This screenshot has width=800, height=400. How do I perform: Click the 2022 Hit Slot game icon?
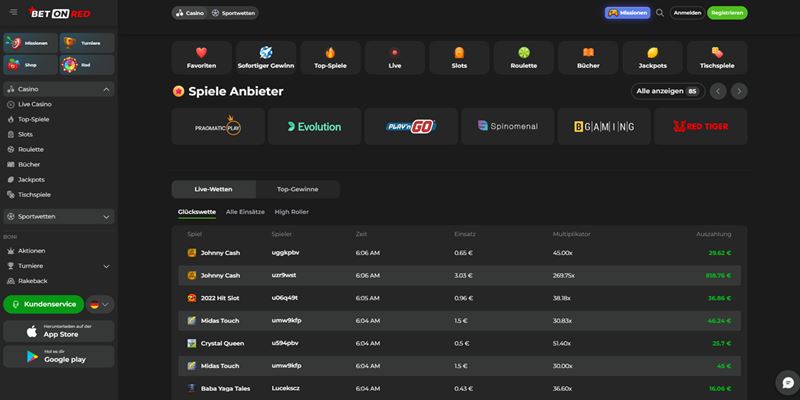click(192, 298)
